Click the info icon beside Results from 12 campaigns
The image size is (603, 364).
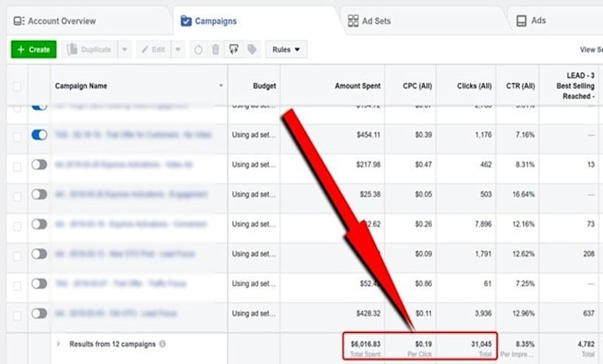[162, 344]
